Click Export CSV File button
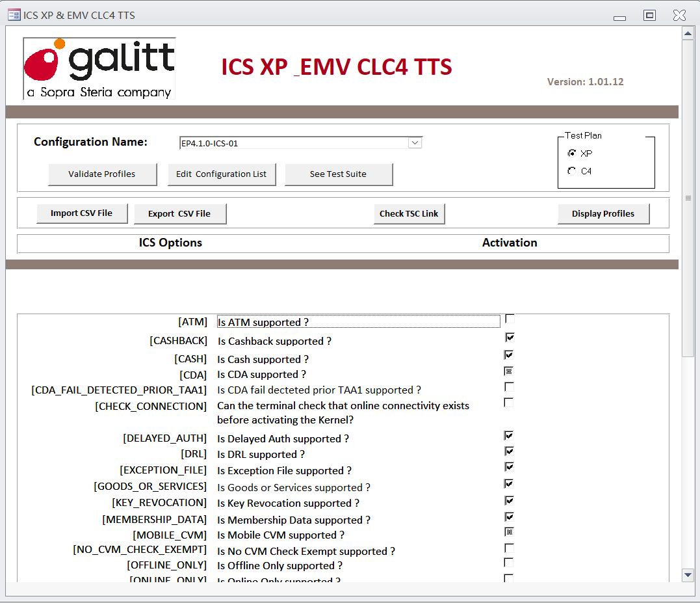Image resolution: width=700 pixels, height=603 pixels. click(x=179, y=214)
